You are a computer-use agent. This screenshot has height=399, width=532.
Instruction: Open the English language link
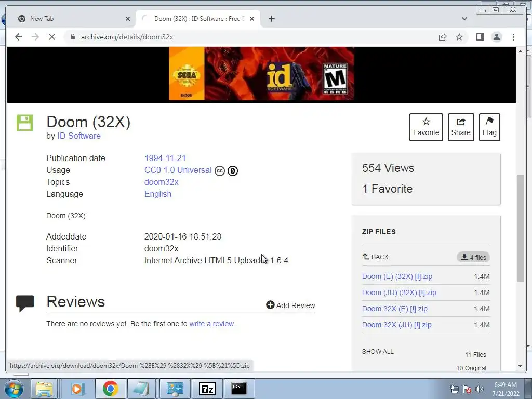coord(158,194)
